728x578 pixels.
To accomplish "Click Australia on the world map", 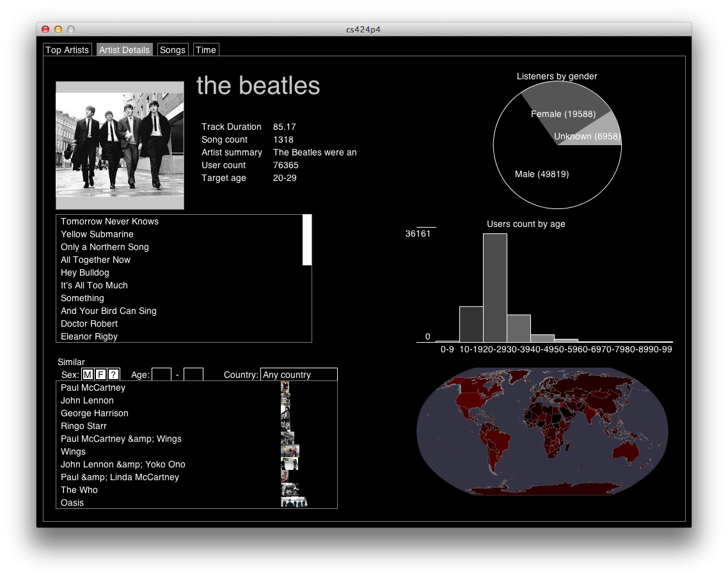I will pos(626,451).
